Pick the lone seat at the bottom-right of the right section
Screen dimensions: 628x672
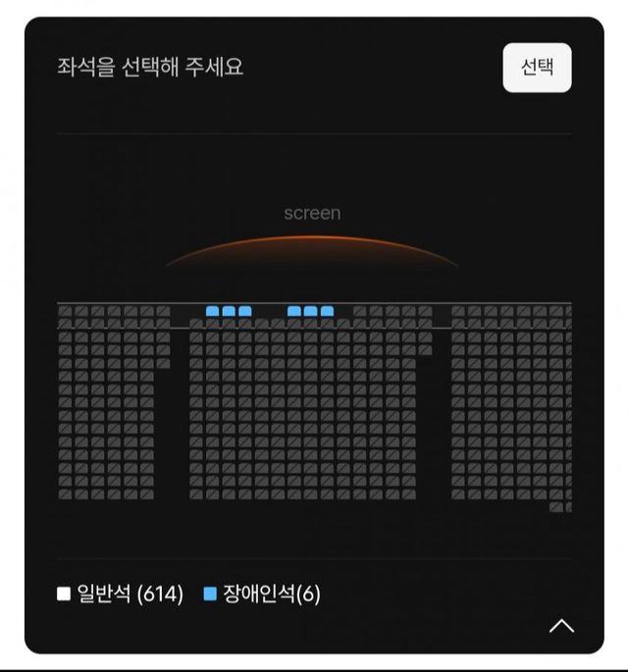coord(556,507)
